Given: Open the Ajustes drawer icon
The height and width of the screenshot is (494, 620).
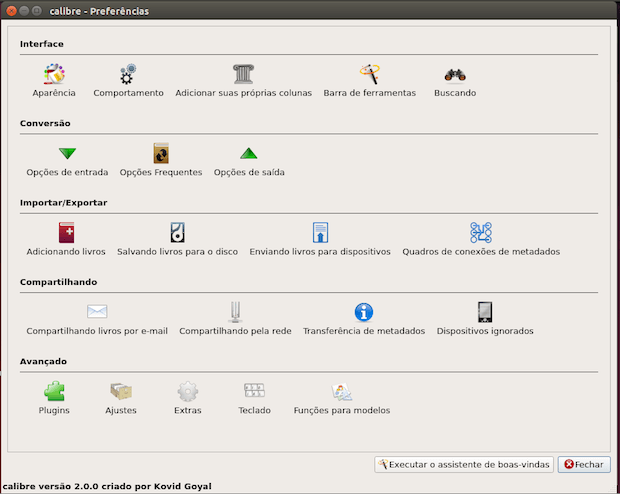Looking at the screenshot, I should pyautogui.click(x=121, y=391).
